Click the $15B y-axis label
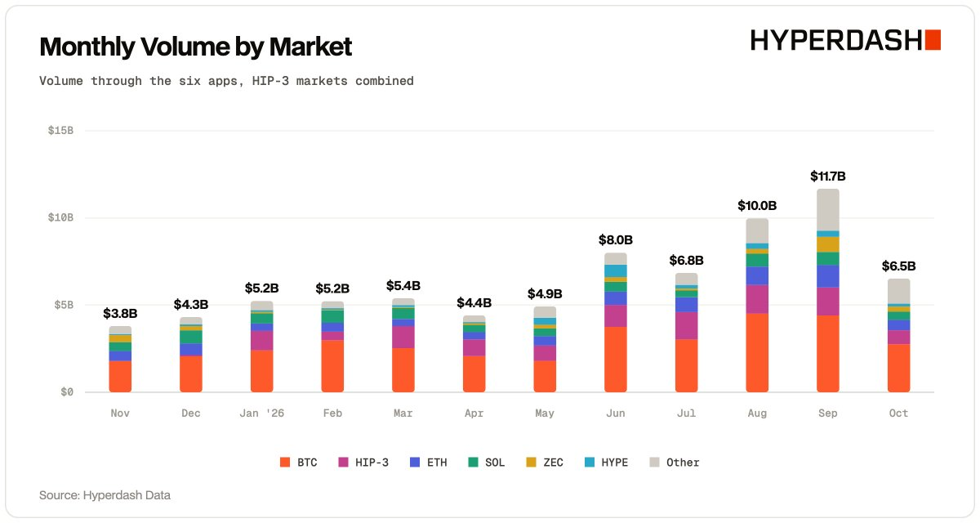Screen dimensions: 980x523 click(60, 131)
